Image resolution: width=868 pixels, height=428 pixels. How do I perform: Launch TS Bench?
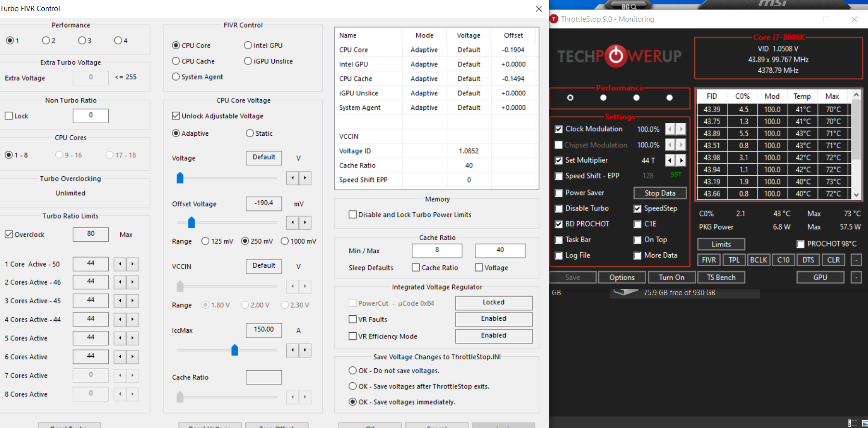coord(721,277)
